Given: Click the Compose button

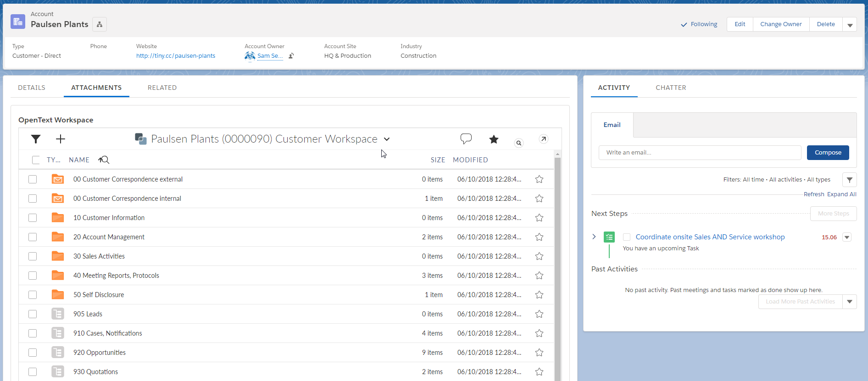Looking at the screenshot, I should pyautogui.click(x=828, y=153).
